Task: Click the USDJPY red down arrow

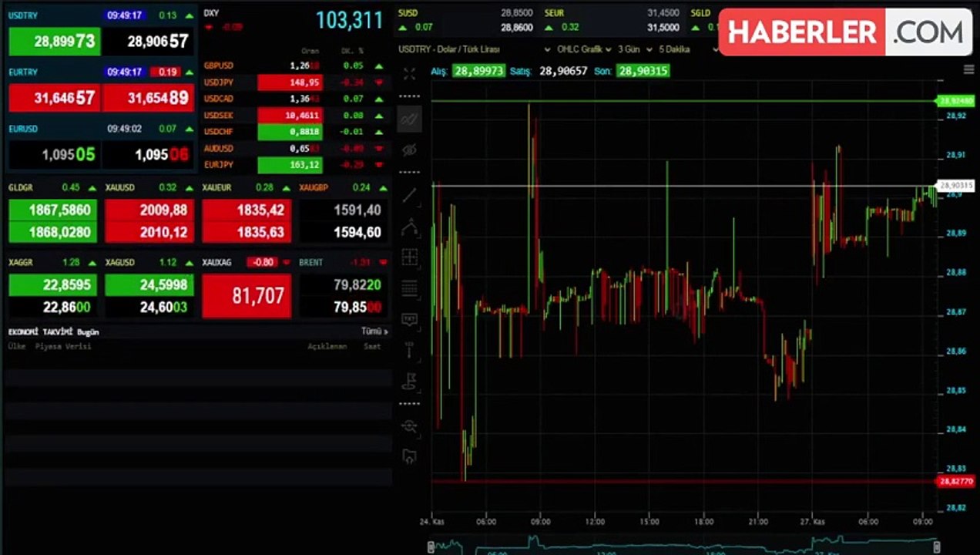Action: pos(378,82)
